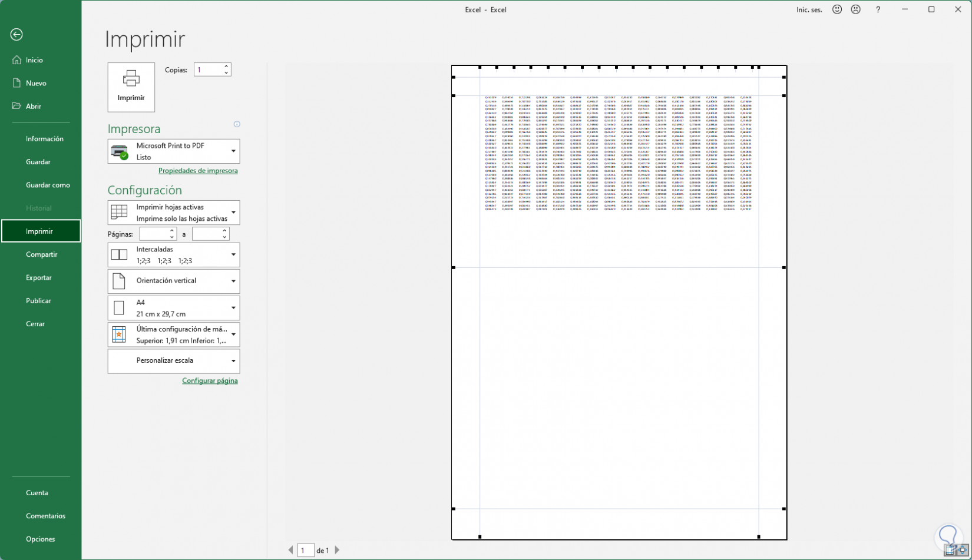Open the margins configuration dropdown
The image size is (972, 560).
pos(174,334)
